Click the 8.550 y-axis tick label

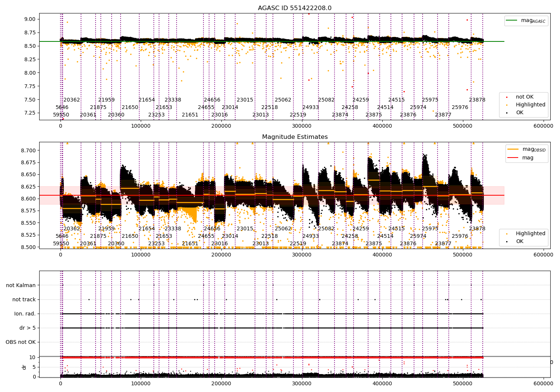point(28,223)
